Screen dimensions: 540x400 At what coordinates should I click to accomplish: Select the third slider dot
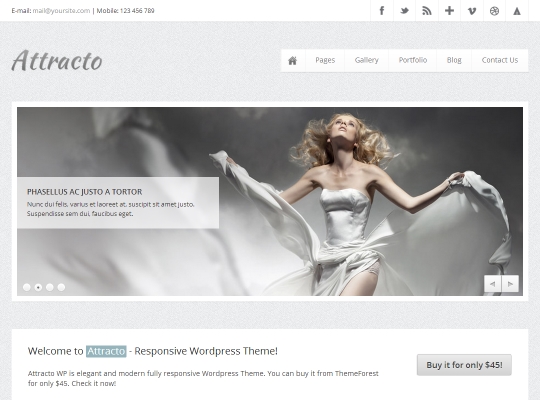[50, 287]
